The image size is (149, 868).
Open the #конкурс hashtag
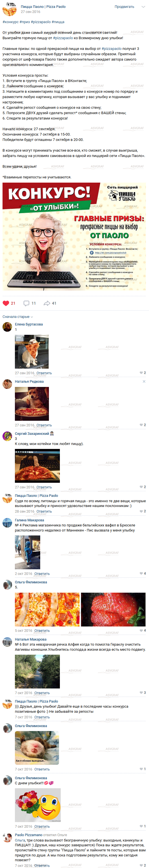10,22
